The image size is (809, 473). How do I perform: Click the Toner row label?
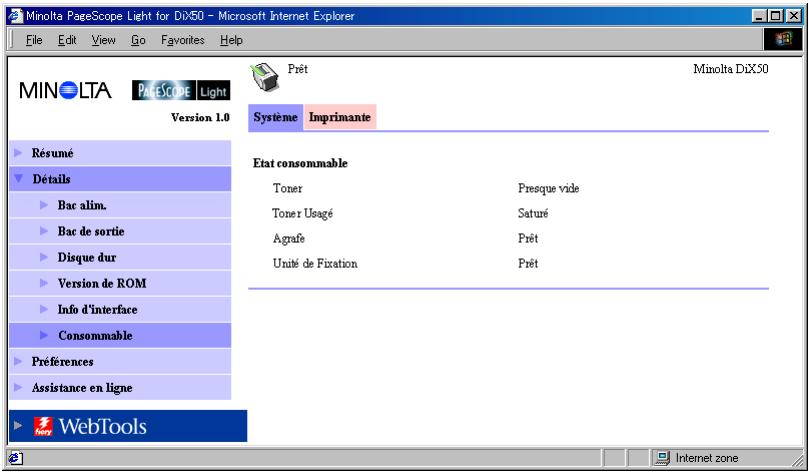[x=287, y=188]
